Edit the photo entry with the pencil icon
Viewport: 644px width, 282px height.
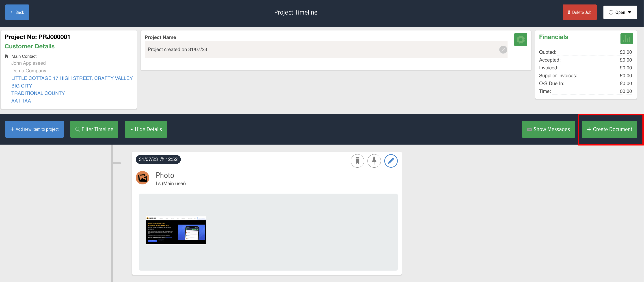(x=391, y=161)
